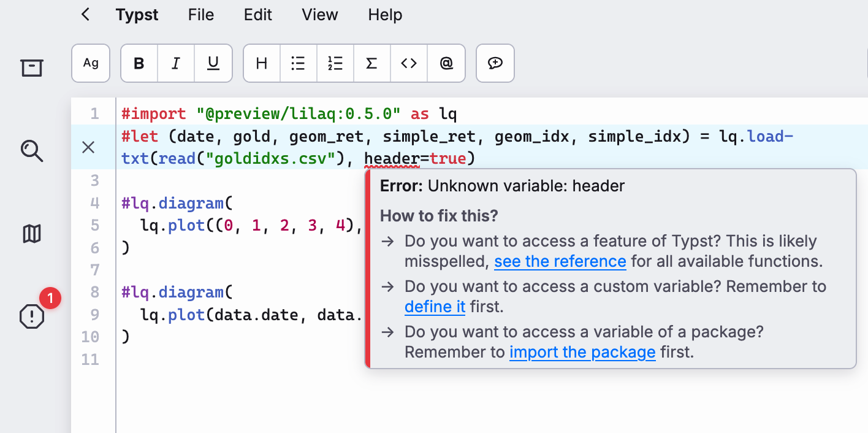Open the outline map sidebar icon
The width and height of the screenshot is (868, 433).
click(x=32, y=234)
